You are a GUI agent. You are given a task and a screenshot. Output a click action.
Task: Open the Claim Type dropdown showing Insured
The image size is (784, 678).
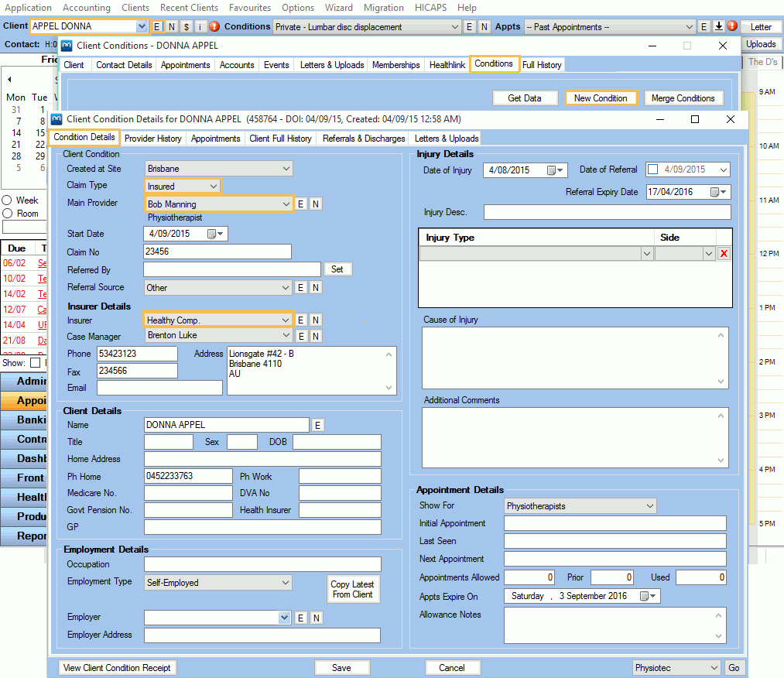pos(213,186)
